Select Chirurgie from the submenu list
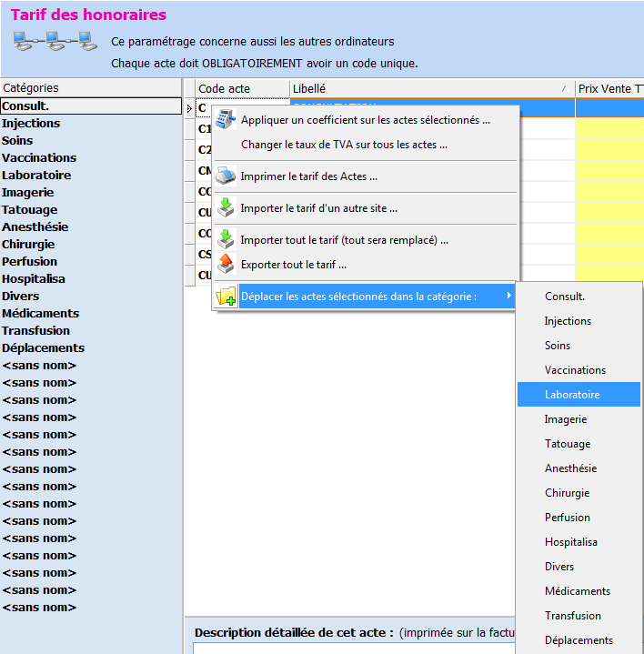 (567, 493)
